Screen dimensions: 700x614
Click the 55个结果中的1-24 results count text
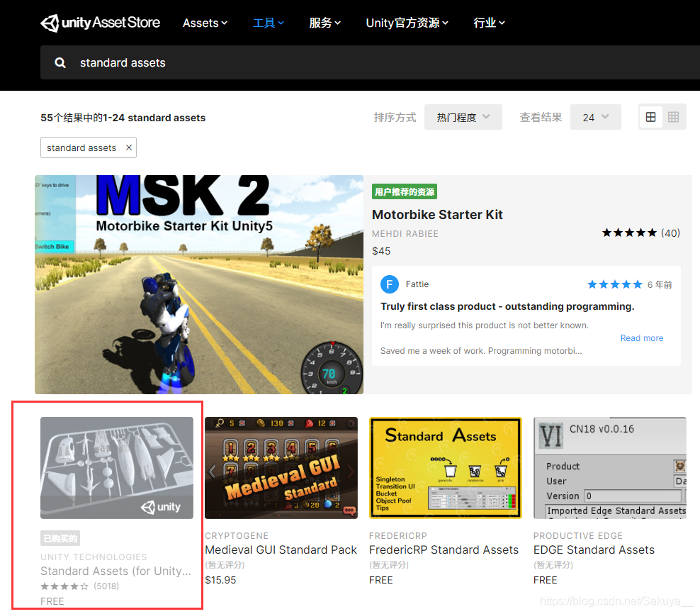pos(123,118)
